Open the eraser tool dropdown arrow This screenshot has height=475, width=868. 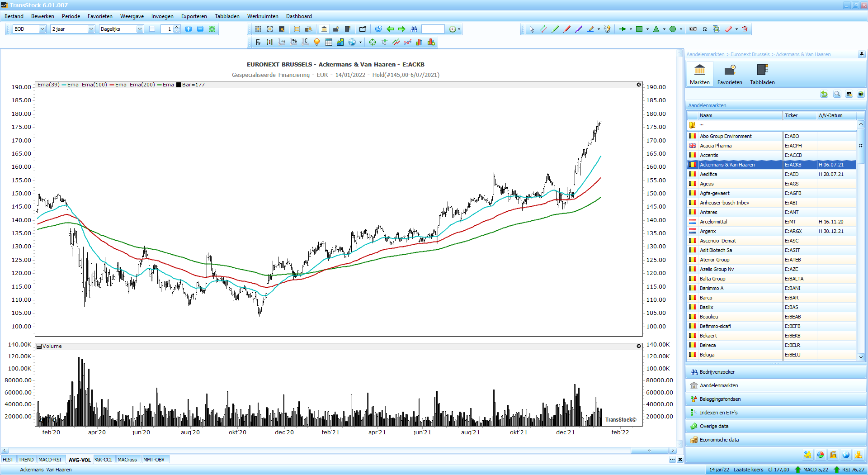click(x=736, y=29)
